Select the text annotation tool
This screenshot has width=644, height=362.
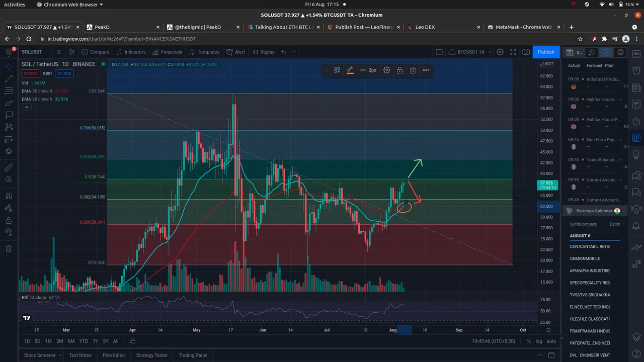(x=9, y=115)
